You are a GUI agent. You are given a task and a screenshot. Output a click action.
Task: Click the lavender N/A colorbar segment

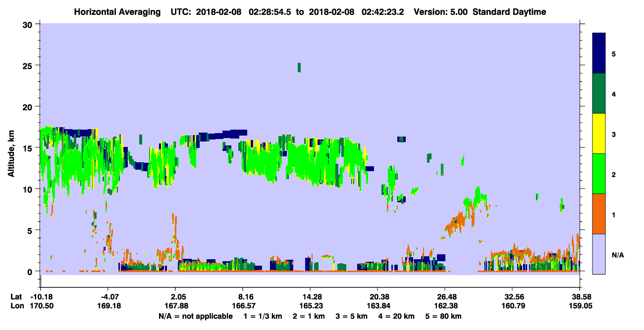599,254
